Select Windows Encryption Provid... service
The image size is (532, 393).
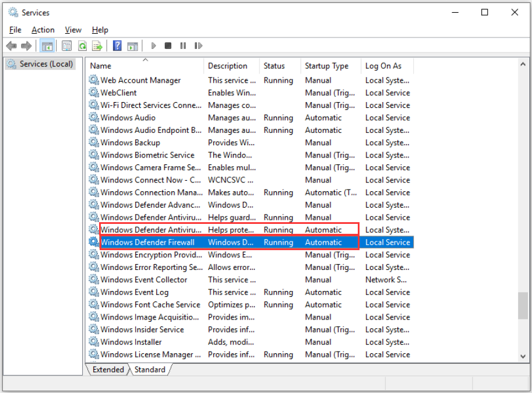point(251,255)
